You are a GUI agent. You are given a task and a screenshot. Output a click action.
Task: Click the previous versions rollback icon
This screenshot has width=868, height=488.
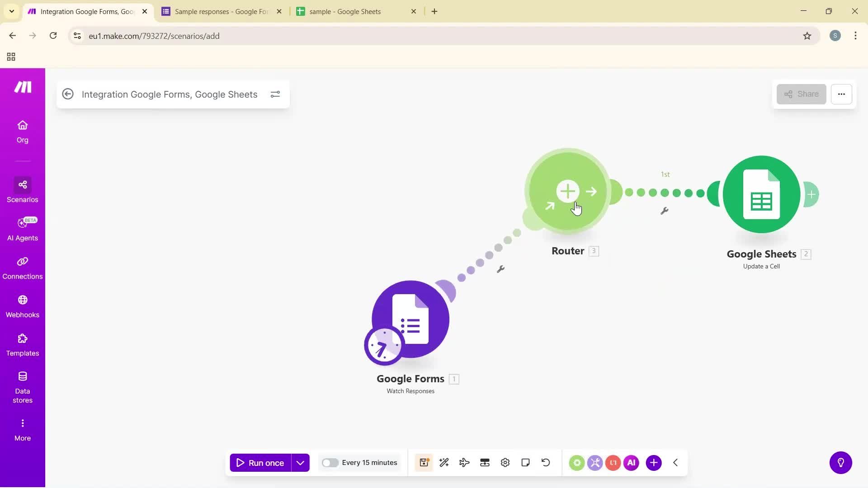546,462
